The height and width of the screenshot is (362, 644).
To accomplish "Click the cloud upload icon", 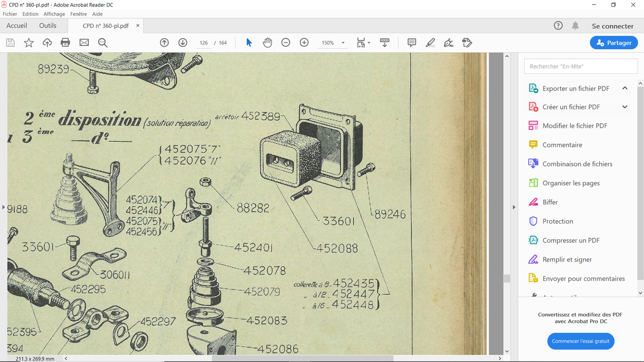I will click(47, 43).
